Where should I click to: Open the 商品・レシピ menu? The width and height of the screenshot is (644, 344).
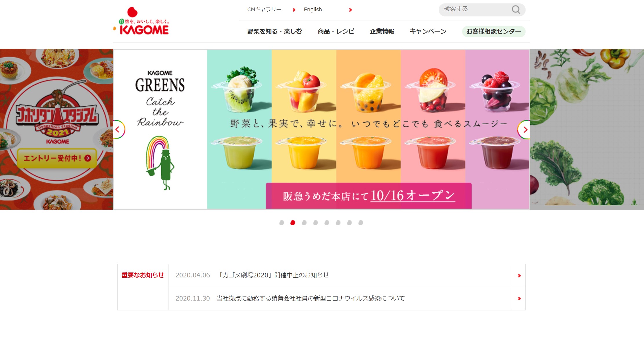(x=336, y=31)
